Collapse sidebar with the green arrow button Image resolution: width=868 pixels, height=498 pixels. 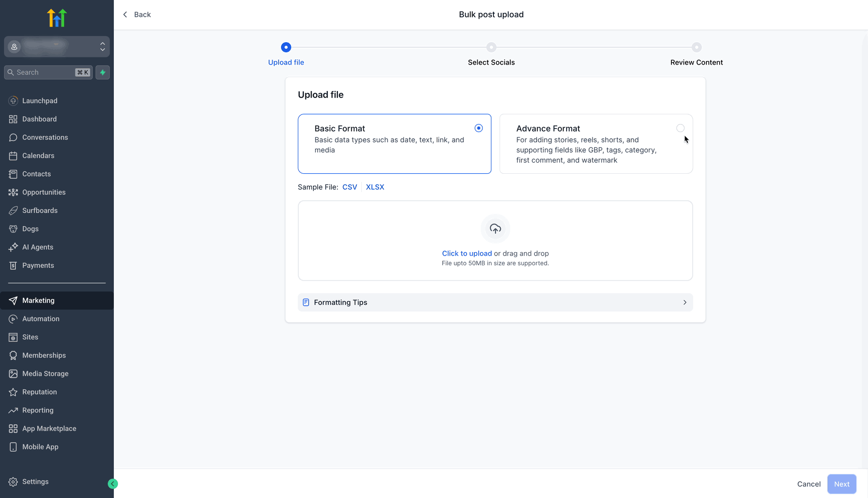[113, 484]
